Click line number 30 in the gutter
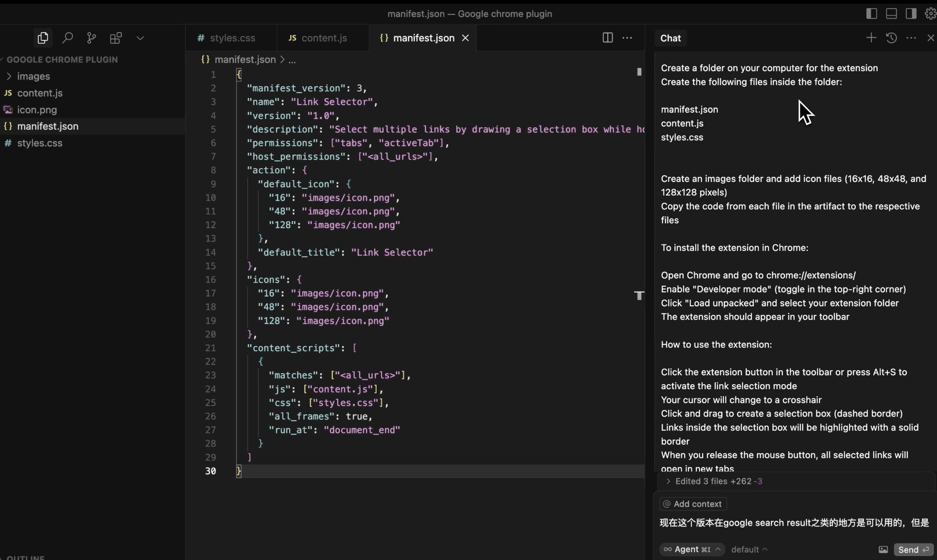 210,471
